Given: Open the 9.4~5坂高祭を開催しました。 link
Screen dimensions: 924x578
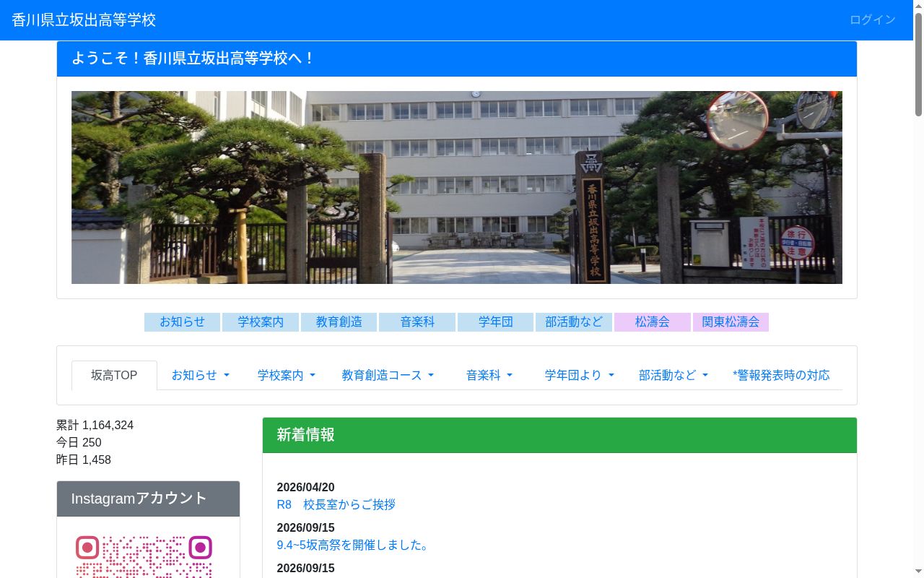Looking at the screenshot, I should tap(354, 545).
